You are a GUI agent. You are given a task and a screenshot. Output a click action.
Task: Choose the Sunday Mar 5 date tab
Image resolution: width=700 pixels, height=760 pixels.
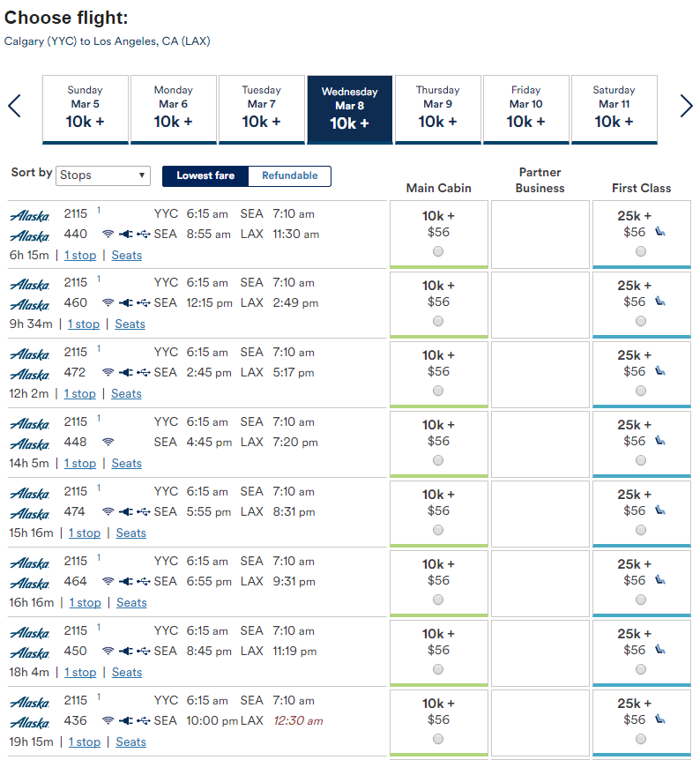pos(86,109)
